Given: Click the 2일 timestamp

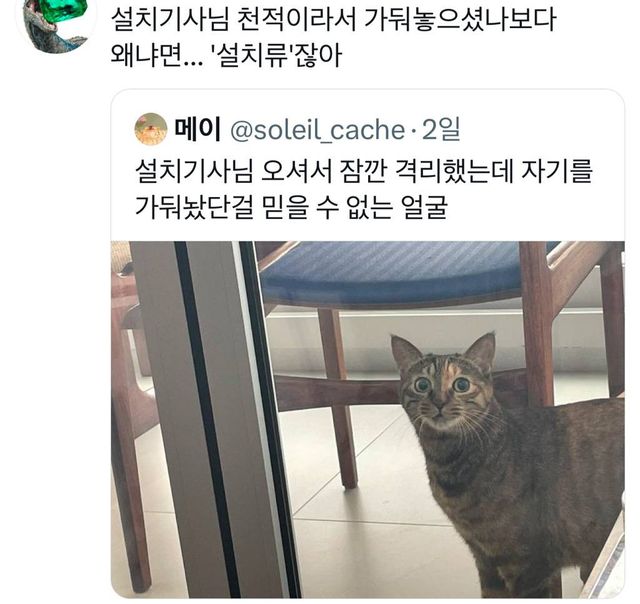Looking at the screenshot, I should click(441, 129).
